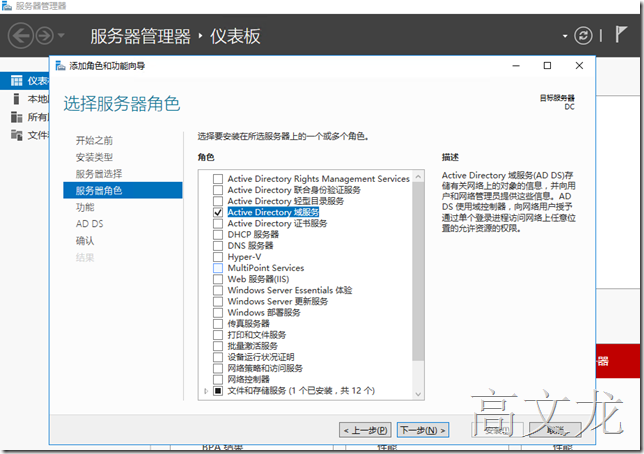Viewport: 644px width, 454px height.
Task: Select the file services icon in the sidebar
Action: pyautogui.click(x=16, y=135)
